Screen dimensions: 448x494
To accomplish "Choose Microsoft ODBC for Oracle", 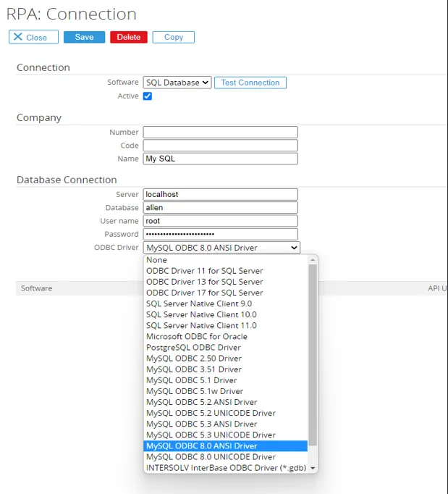I will [225, 337].
